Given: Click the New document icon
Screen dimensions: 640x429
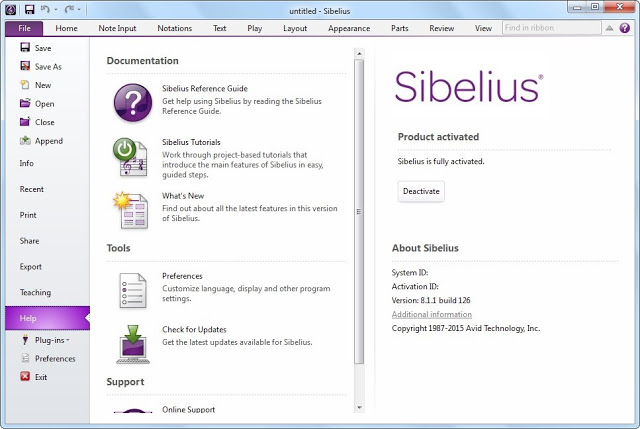Looking at the screenshot, I should [25, 84].
